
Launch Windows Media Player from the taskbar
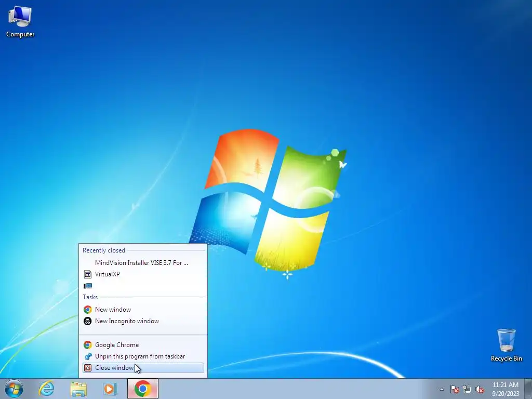click(x=110, y=389)
